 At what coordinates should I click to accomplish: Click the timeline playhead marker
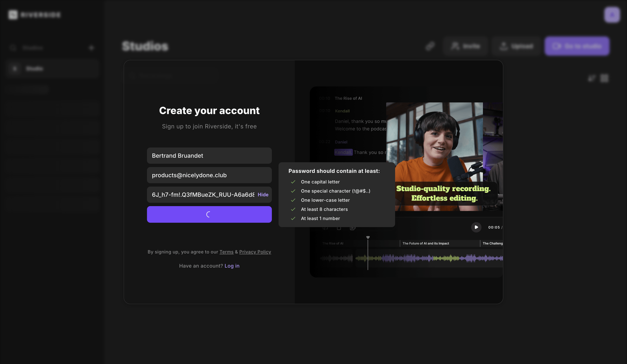tap(368, 237)
